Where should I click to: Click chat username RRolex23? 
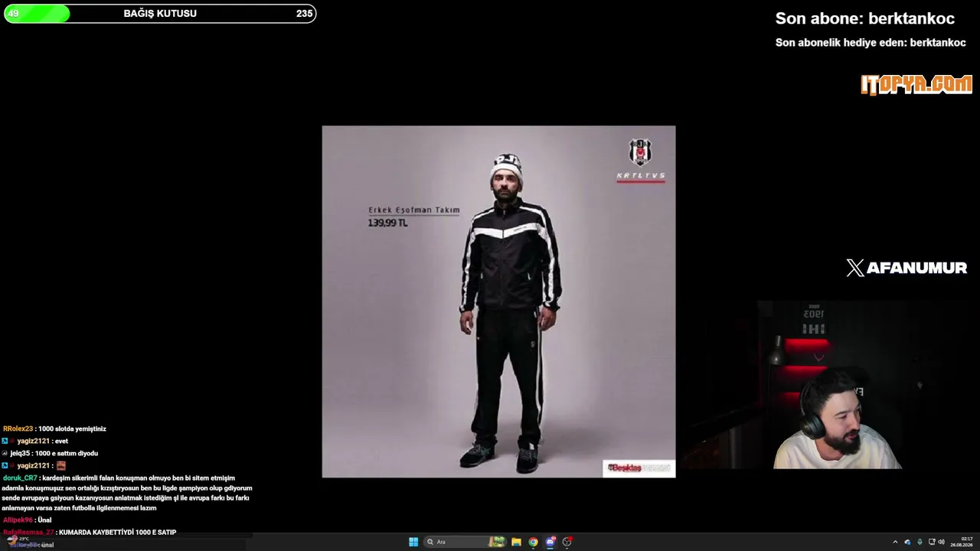[18, 429]
